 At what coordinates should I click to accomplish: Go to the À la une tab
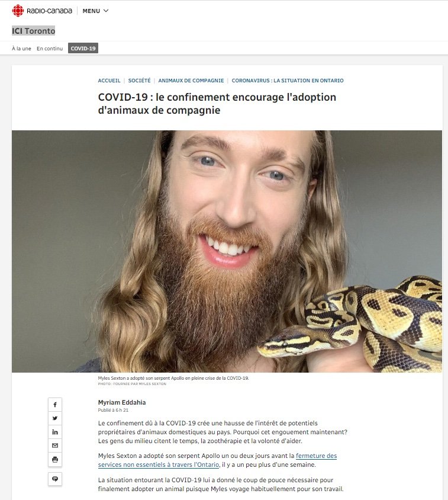pyautogui.click(x=21, y=49)
